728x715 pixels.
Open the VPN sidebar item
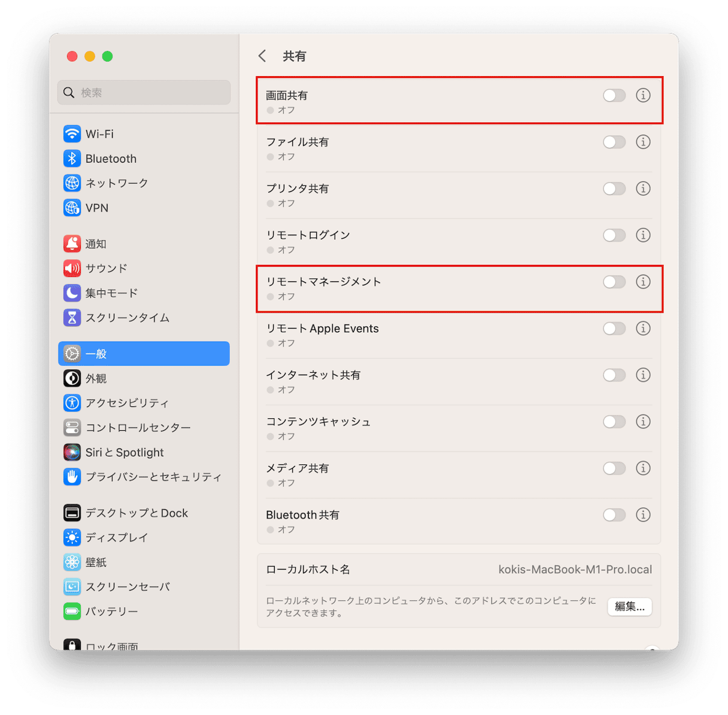(x=144, y=208)
